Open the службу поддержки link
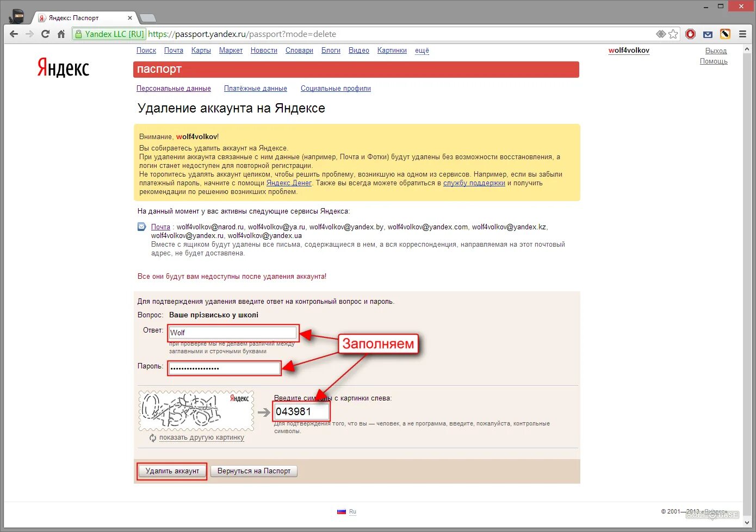The image size is (756, 532). 474,183
